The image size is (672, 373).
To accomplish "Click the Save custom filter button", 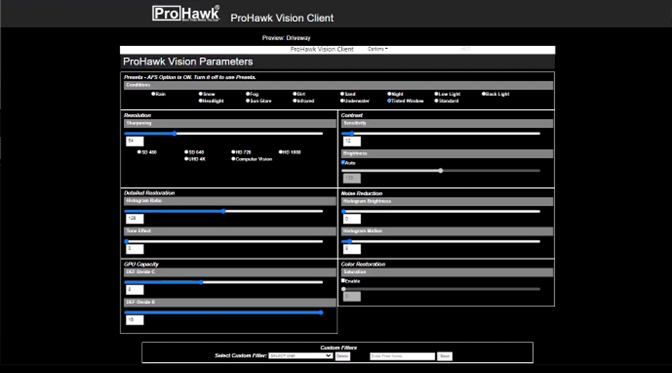I will (444, 356).
